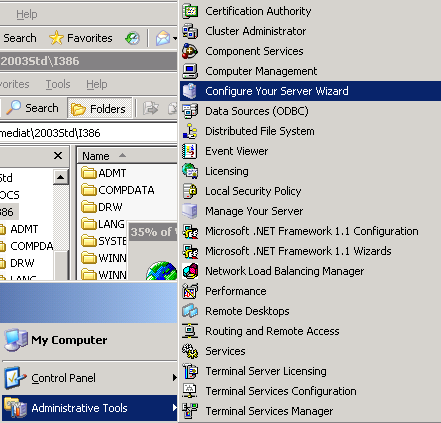Toggle the Folders pane button
Viewport: 441px width, 423px height.
pos(99,109)
